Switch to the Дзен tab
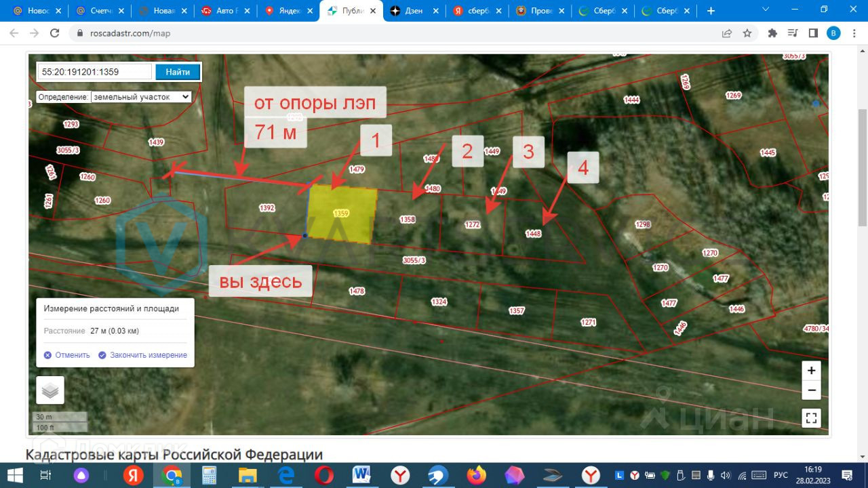 point(412,11)
